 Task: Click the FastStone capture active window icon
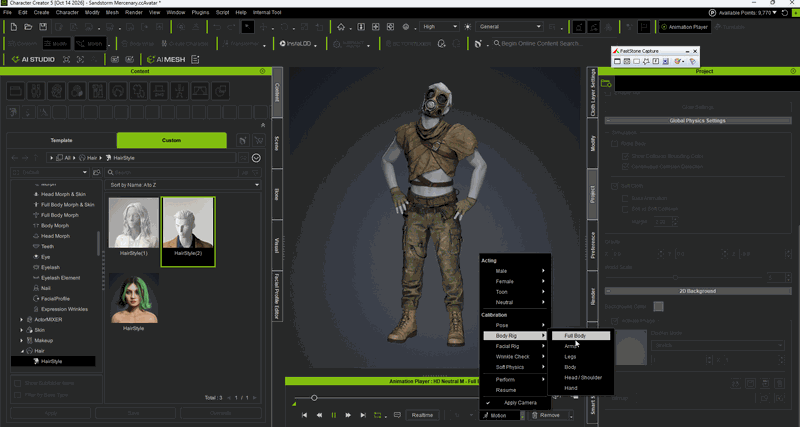click(x=617, y=61)
